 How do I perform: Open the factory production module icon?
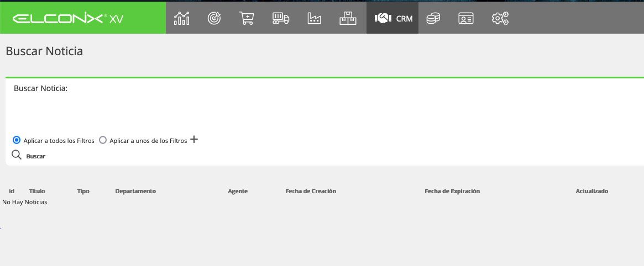point(315,18)
